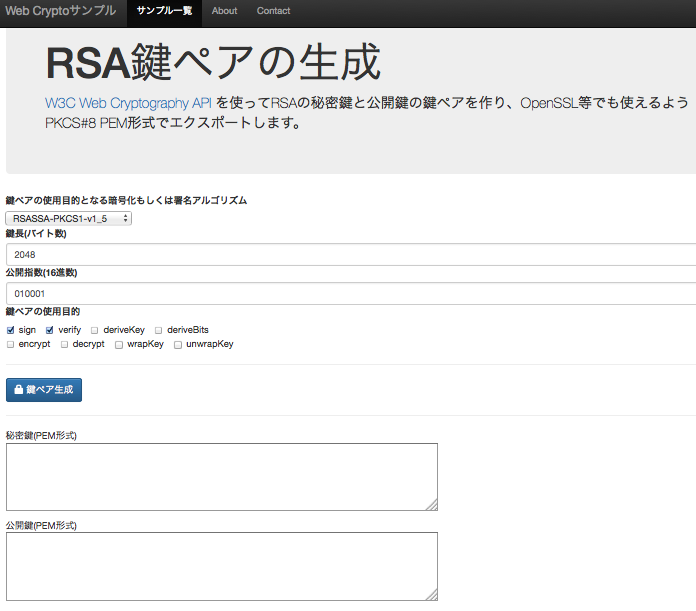
Task: Check the unwrapKey option
Action: (178, 345)
